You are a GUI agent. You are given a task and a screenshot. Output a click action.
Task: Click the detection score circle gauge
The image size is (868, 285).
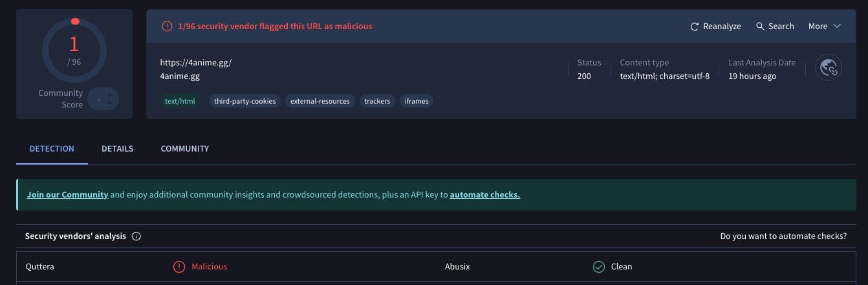pyautogui.click(x=74, y=50)
